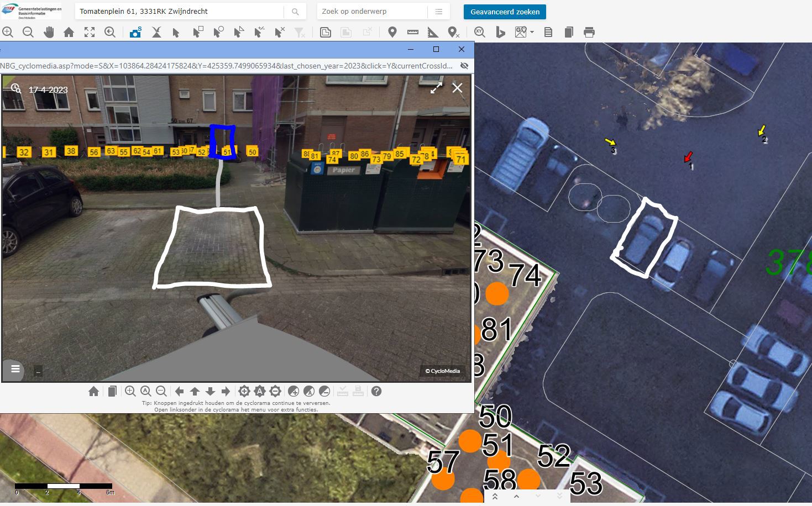
Task: Open the Bing maps tool
Action: pos(500,33)
